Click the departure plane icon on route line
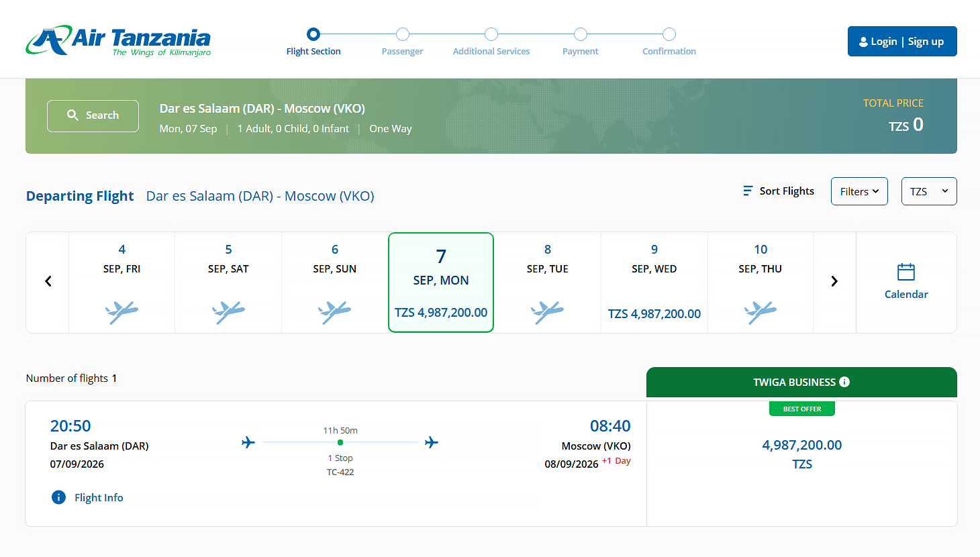The width and height of the screenshot is (980, 557). pyautogui.click(x=248, y=442)
